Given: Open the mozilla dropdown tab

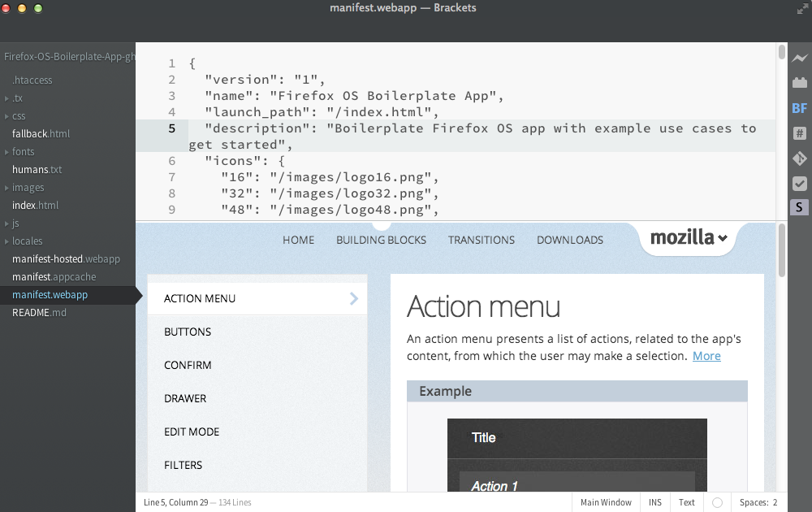Looking at the screenshot, I should click(x=689, y=238).
